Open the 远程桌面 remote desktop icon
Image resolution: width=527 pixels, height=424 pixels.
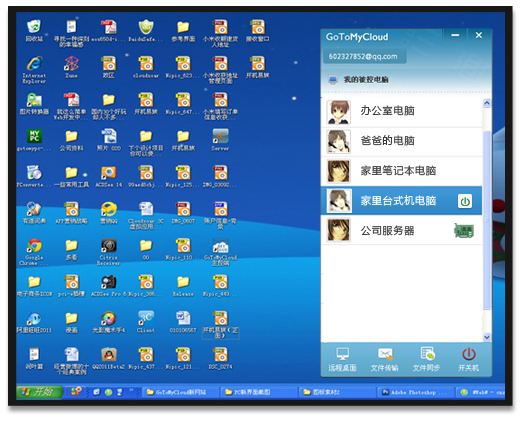[x=342, y=360]
